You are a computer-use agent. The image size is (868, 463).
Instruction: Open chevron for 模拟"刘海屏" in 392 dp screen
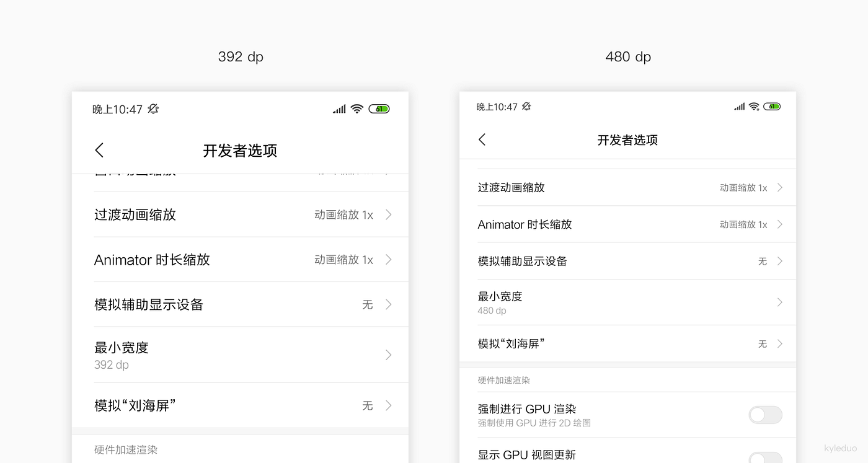click(389, 405)
